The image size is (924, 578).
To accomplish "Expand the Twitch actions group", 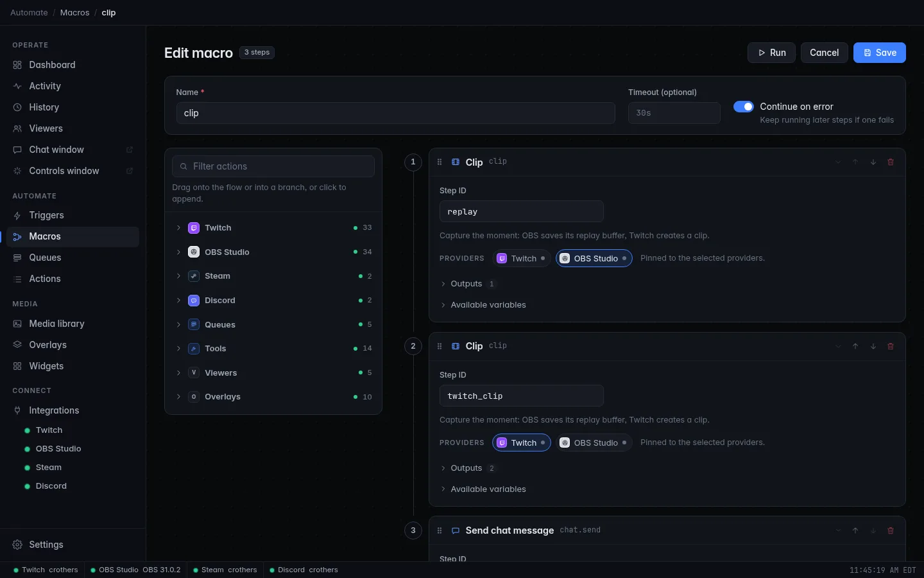I will point(273,228).
